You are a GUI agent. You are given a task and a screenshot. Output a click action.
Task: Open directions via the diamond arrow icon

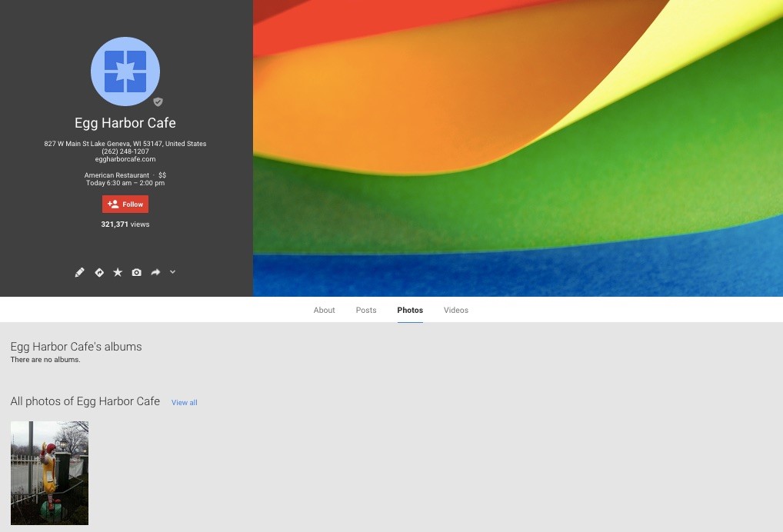pyautogui.click(x=99, y=272)
